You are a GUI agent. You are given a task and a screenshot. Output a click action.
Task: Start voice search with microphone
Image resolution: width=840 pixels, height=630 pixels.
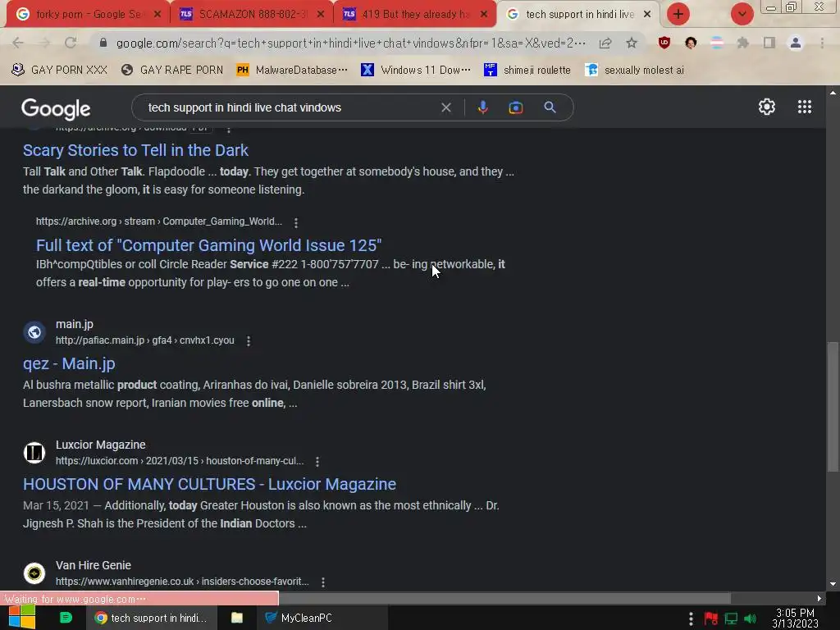pyautogui.click(x=482, y=107)
